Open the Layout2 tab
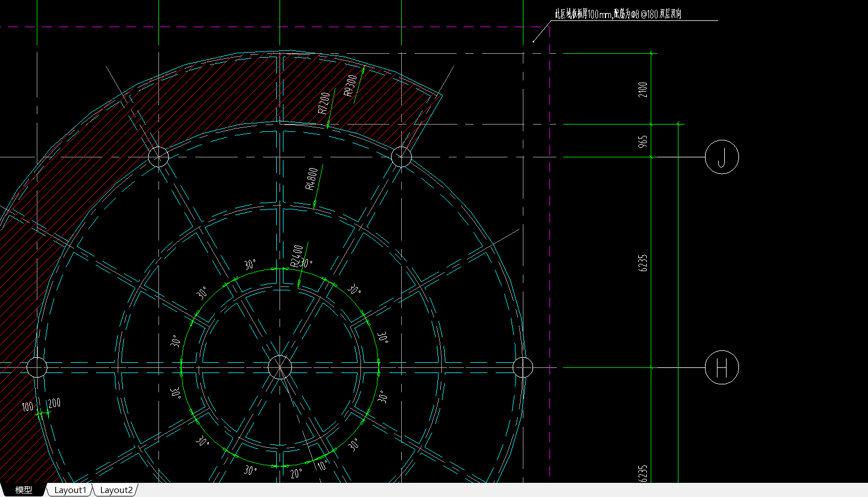 pos(116,490)
